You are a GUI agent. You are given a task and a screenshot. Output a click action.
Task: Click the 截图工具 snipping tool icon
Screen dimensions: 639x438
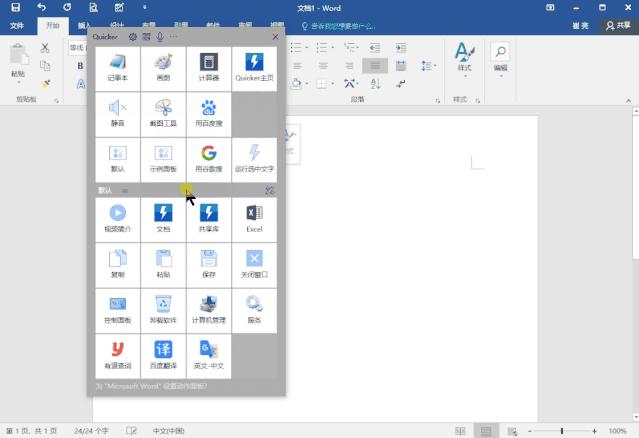(163, 113)
